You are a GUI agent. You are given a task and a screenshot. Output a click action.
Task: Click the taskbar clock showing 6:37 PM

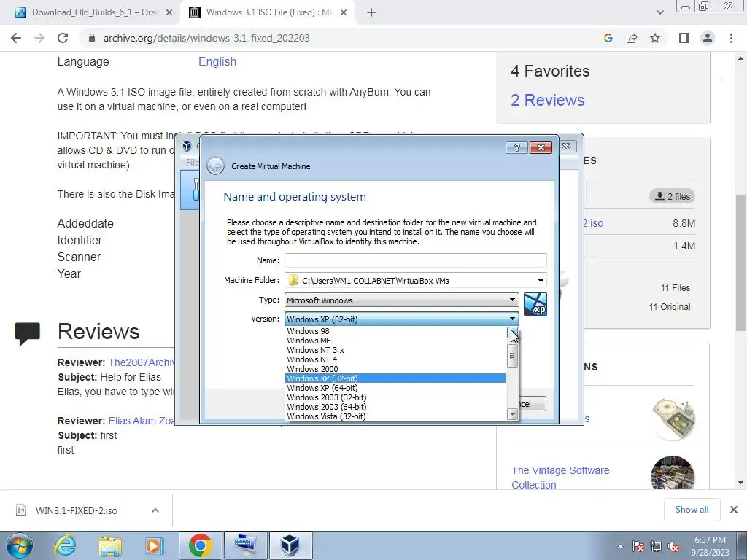711,546
